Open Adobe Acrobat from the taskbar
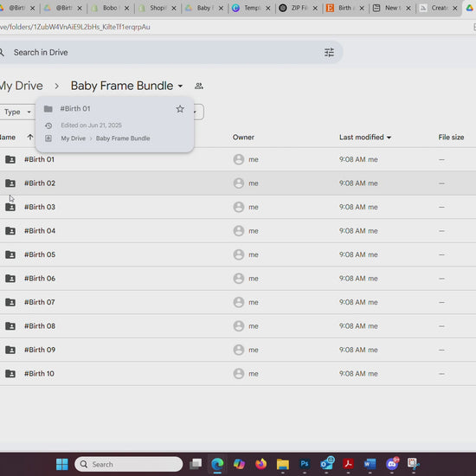This screenshot has height=476, width=476. (x=348, y=464)
